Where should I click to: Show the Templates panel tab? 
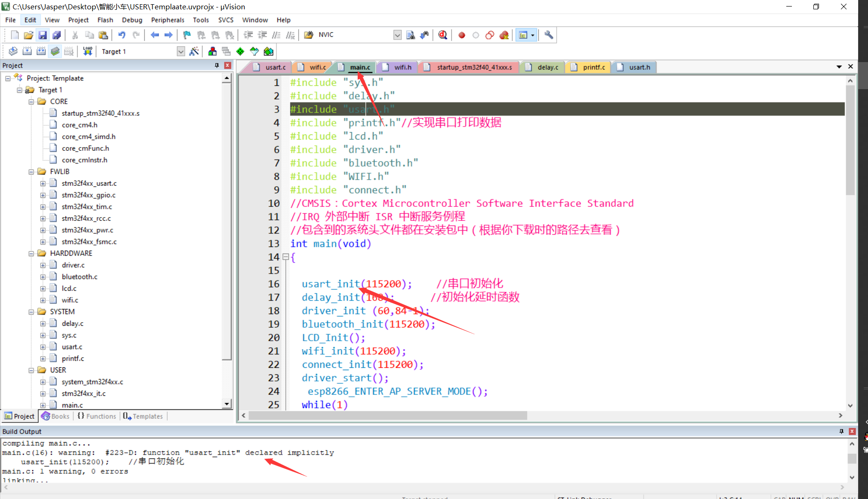coord(143,416)
